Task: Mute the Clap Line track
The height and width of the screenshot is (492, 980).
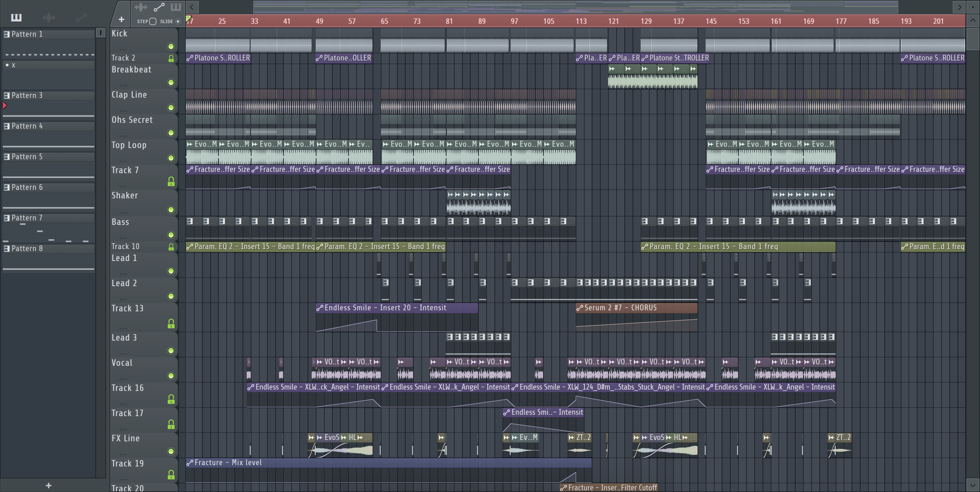Action: (171, 108)
